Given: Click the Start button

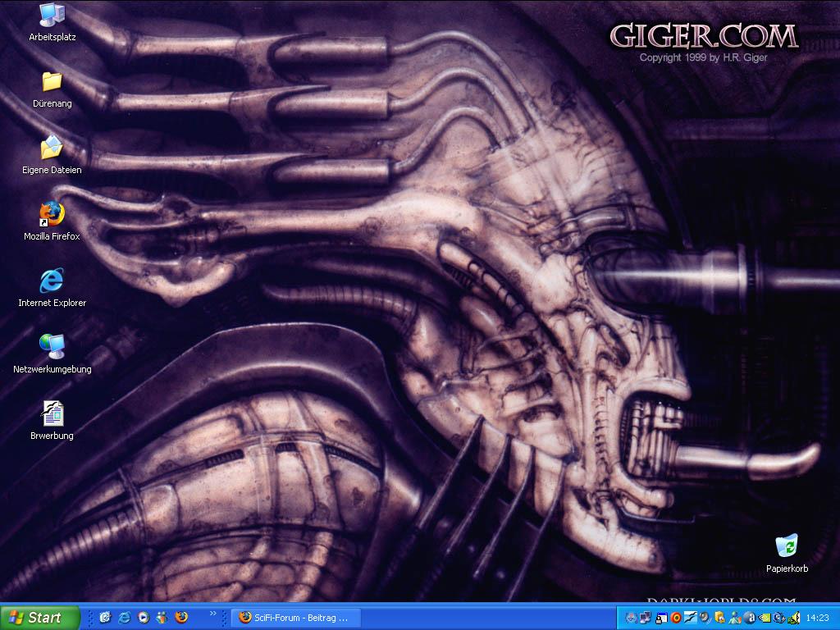Looking at the screenshot, I should (x=39, y=618).
